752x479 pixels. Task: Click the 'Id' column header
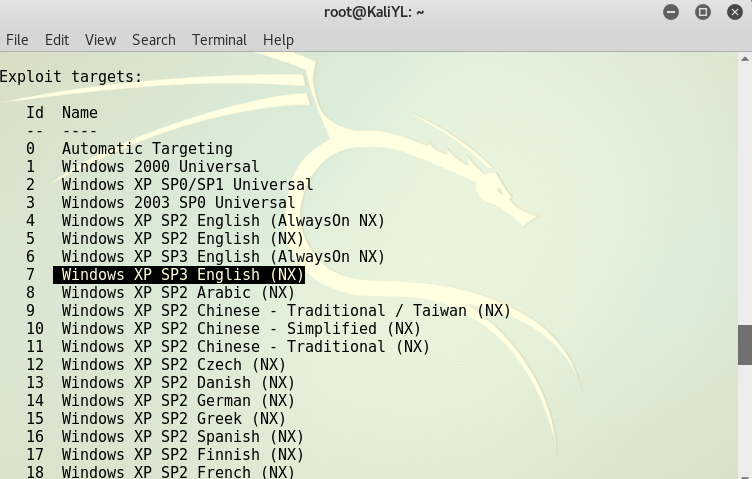tap(35, 113)
